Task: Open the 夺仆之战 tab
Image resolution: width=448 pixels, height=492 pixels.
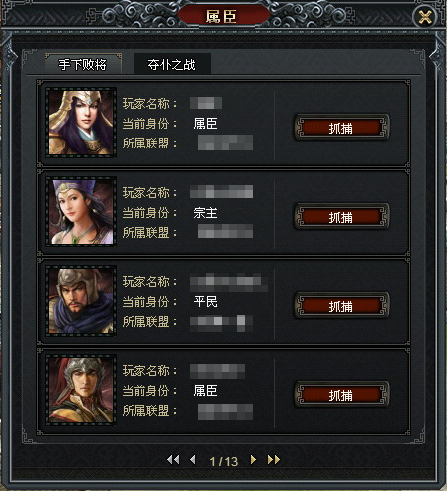Action: pyautogui.click(x=171, y=64)
